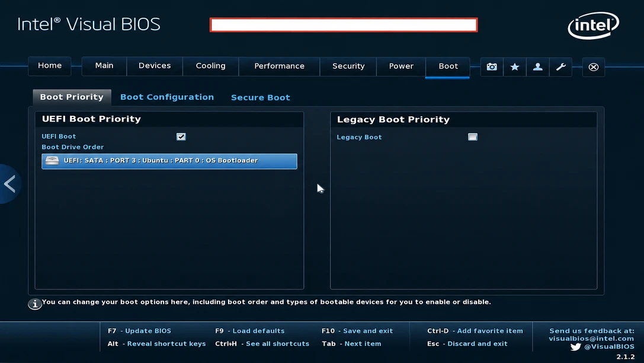Click the Intel logo

pyautogui.click(x=594, y=26)
